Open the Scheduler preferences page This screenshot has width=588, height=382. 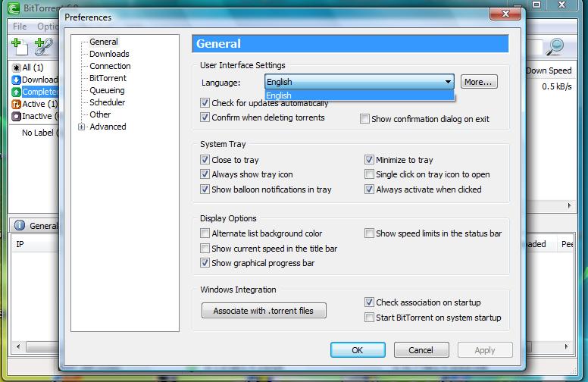click(108, 102)
